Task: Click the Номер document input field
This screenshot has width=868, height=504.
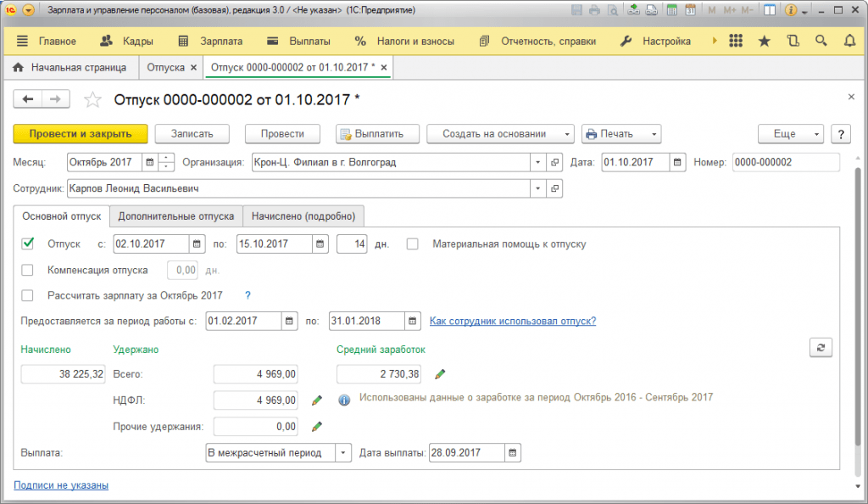Action: coord(786,162)
